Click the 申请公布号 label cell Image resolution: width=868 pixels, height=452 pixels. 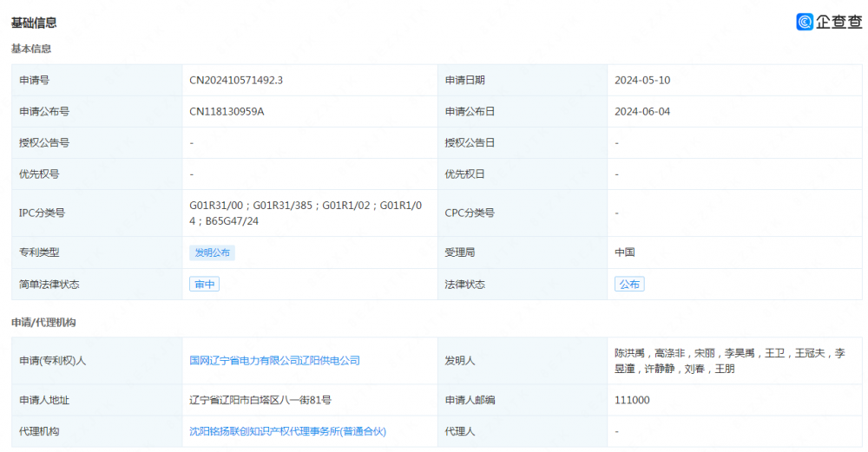97,112
